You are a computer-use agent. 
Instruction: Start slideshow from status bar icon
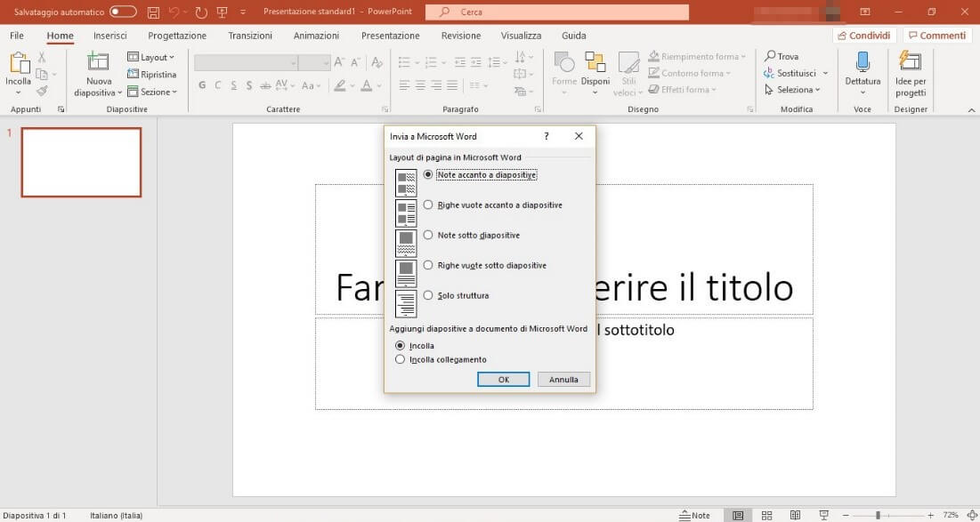coord(822,515)
